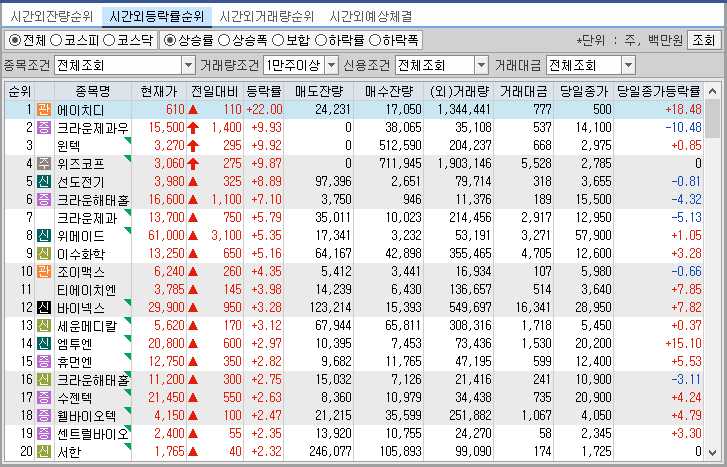This screenshot has height=467, width=727.
Task: Click the upper-limit arrow in 위즈코프 row
Action: (193, 164)
